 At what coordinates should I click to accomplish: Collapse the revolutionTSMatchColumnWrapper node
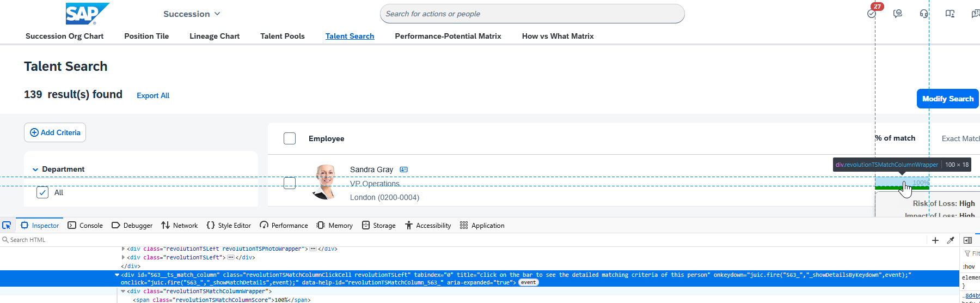click(x=123, y=291)
